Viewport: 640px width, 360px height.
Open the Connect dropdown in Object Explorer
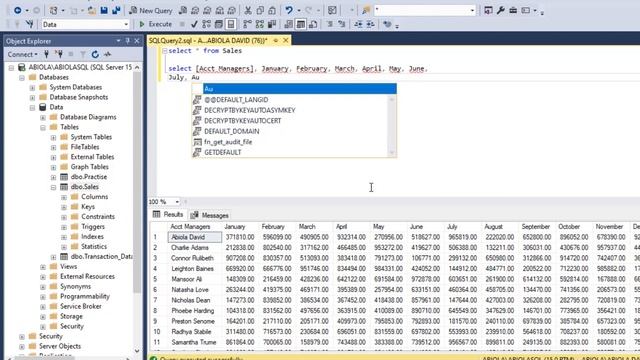click(x=22, y=54)
